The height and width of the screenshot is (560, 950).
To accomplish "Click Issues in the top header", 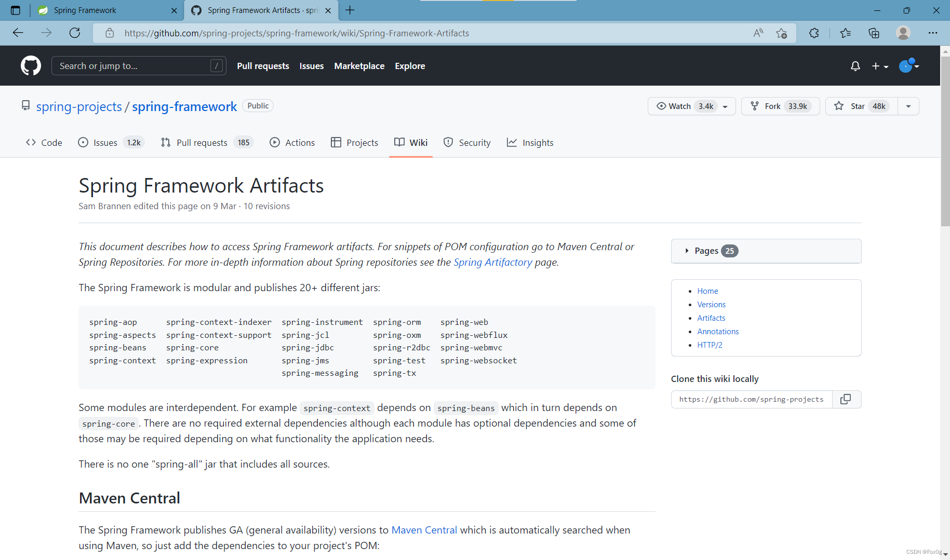I will tap(312, 66).
